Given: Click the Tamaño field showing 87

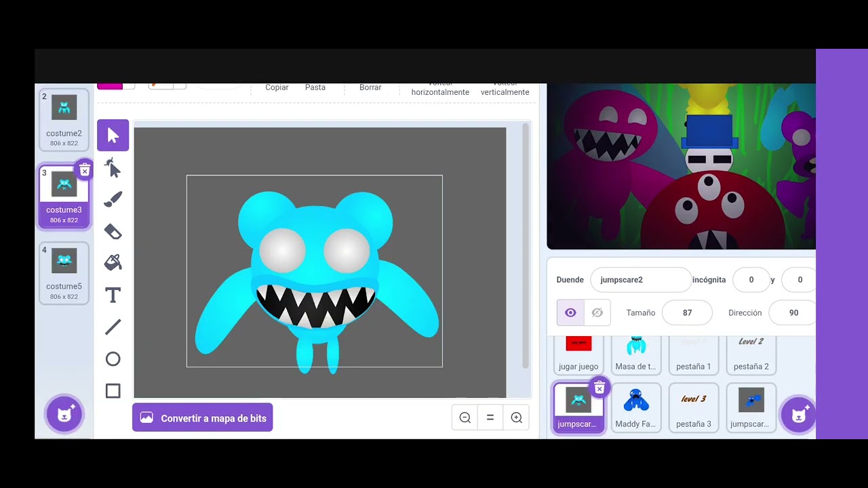Looking at the screenshot, I should click(687, 312).
